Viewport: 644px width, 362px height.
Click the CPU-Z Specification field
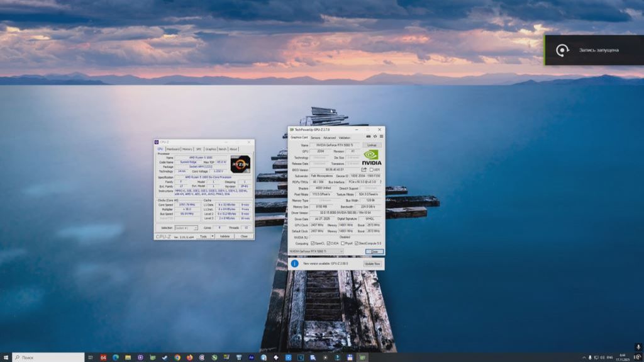(213, 178)
